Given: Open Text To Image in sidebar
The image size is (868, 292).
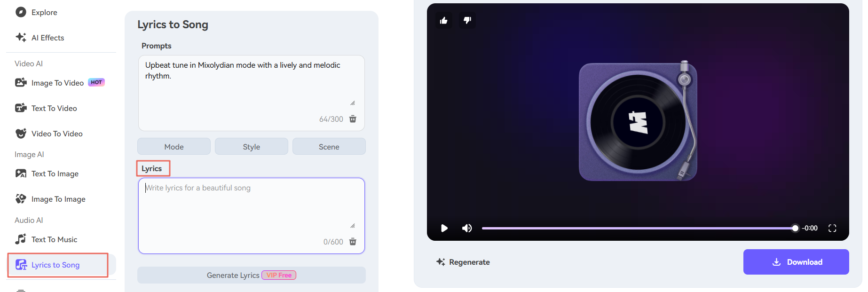Looking at the screenshot, I should 47,174.
